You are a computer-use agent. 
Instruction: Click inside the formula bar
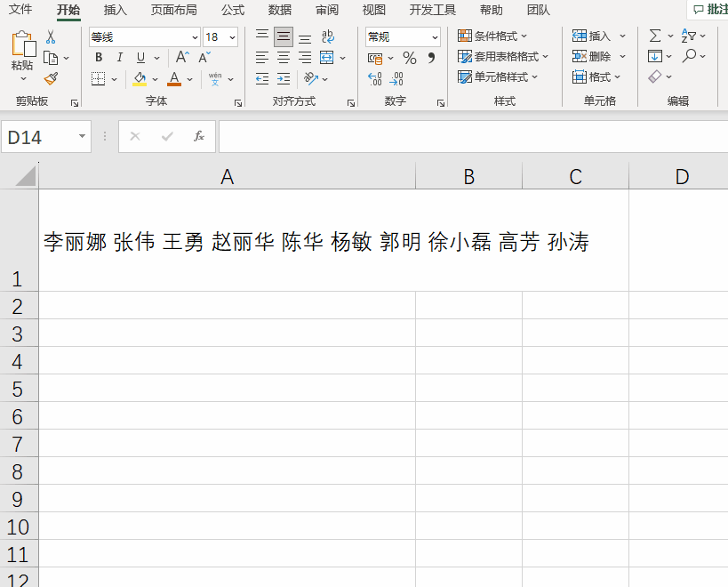[474, 136]
